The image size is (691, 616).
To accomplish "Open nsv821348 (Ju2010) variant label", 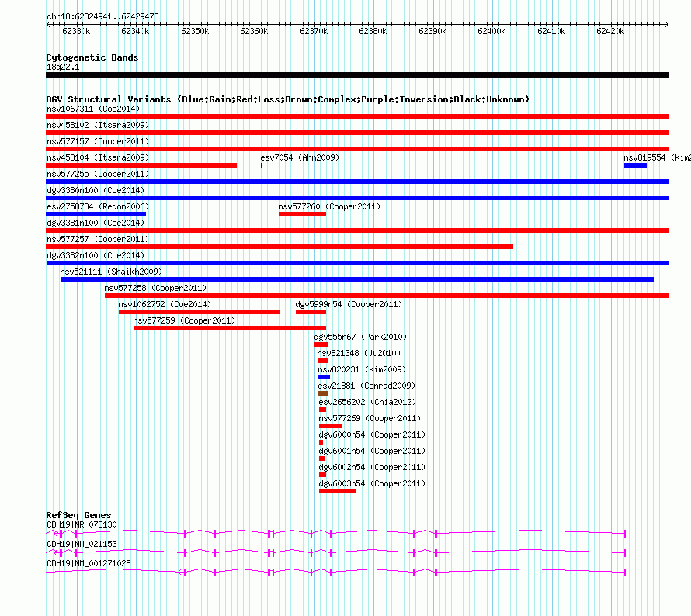I will click(x=359, y=353).
